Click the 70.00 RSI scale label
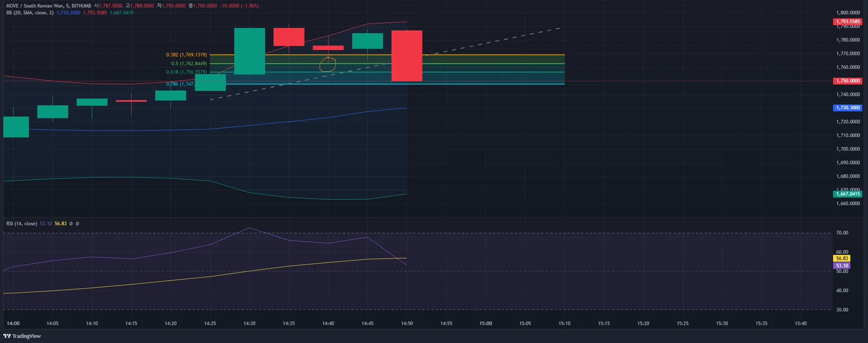The width and height of the screenshot is (868, 343). (x=842, y=233)
